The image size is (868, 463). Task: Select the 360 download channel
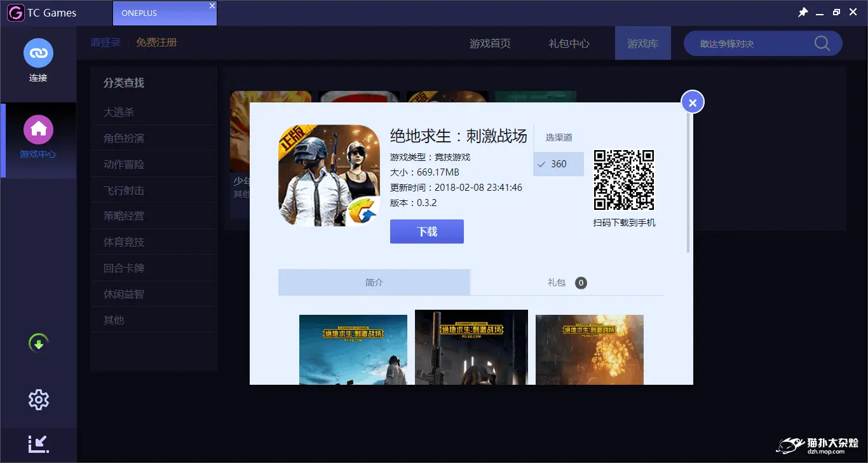tap(559, 164)
